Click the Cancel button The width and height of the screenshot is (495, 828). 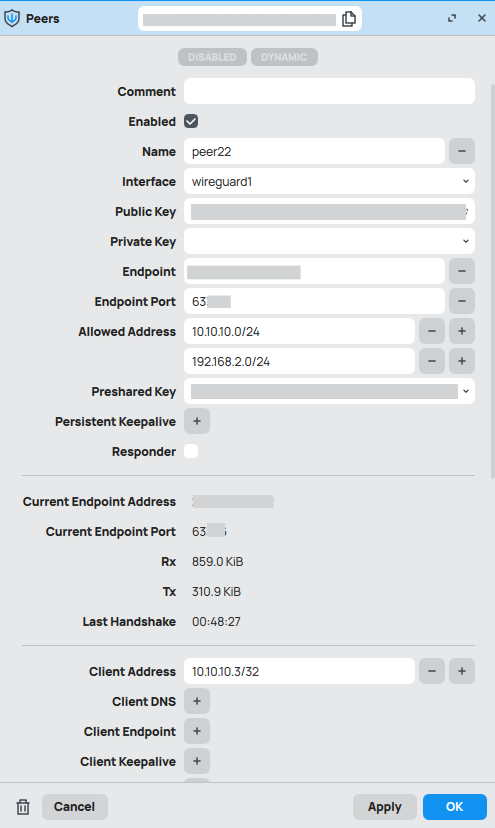tap(74, 807)
